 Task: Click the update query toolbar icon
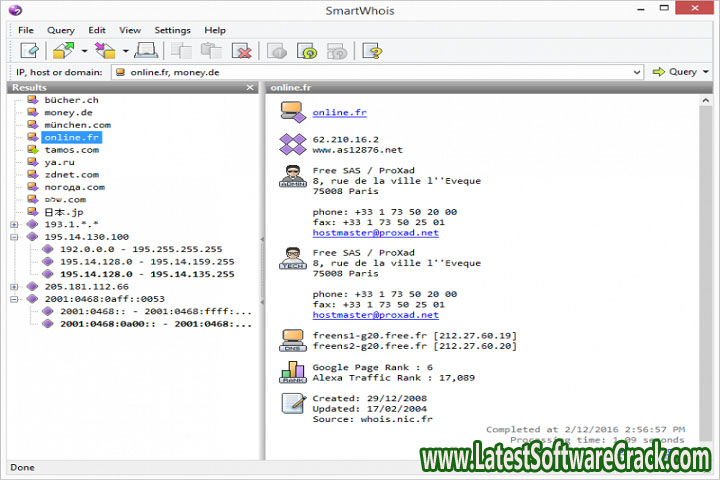click(307, 51)
